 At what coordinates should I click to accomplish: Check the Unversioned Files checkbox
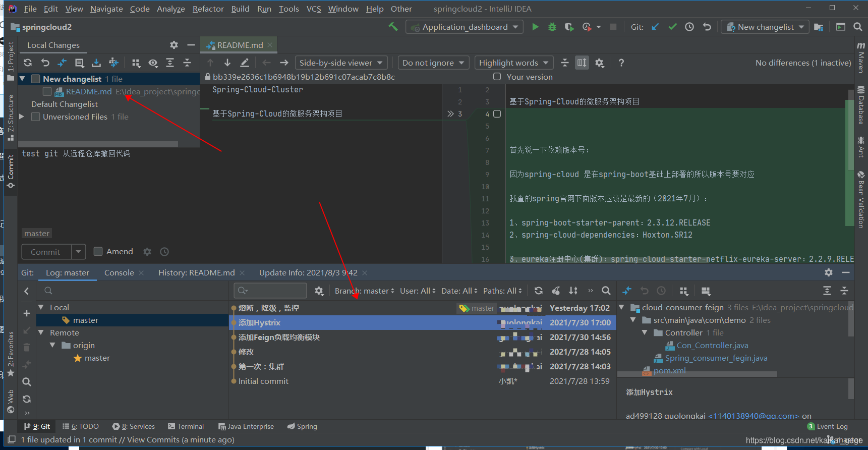coord(35,117)
